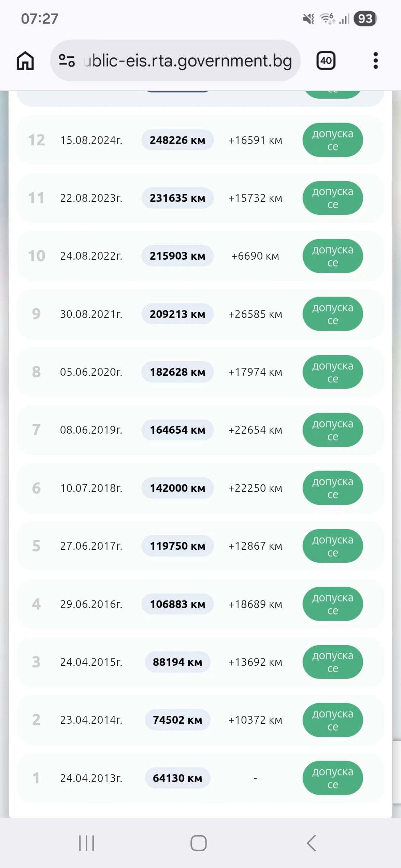Click the rta.government.bg address bar
401x868 pixels.
[x=176, y=60]
